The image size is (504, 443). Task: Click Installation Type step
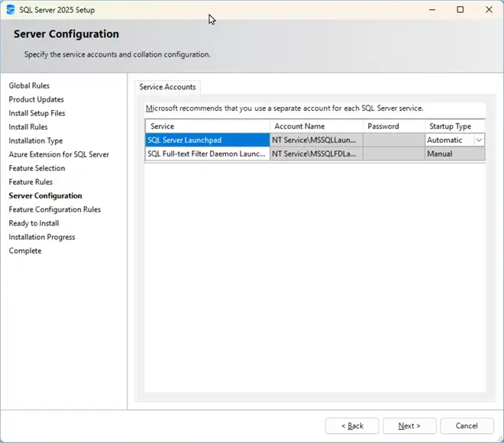pos(36,141)
